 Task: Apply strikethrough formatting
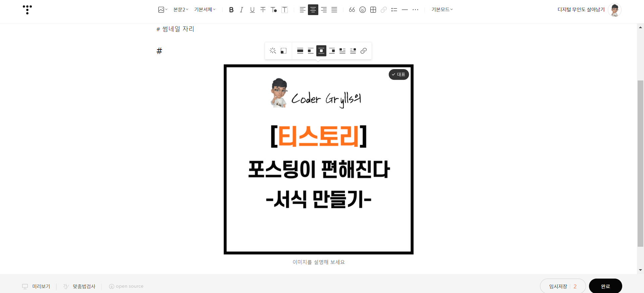pos(263,10)
